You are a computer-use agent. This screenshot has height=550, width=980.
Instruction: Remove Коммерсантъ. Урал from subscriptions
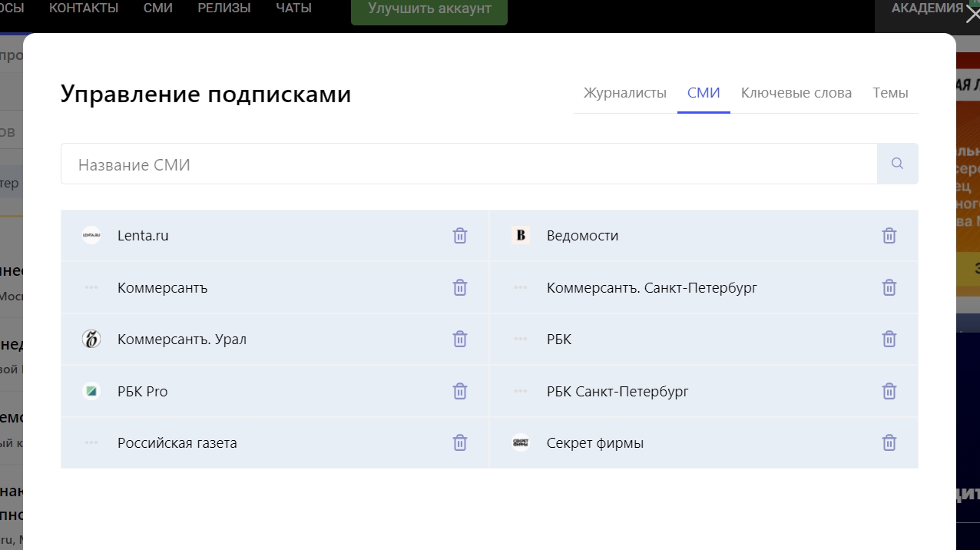(459, 339)
